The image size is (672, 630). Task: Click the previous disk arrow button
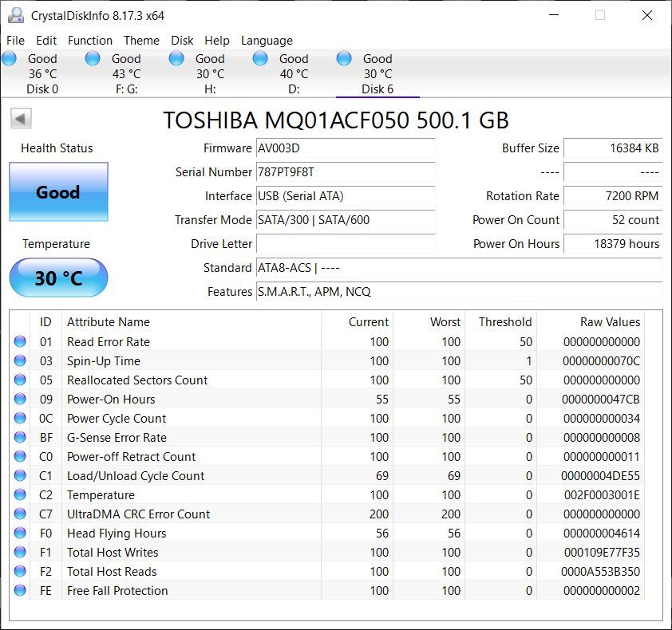coord(21,119)
